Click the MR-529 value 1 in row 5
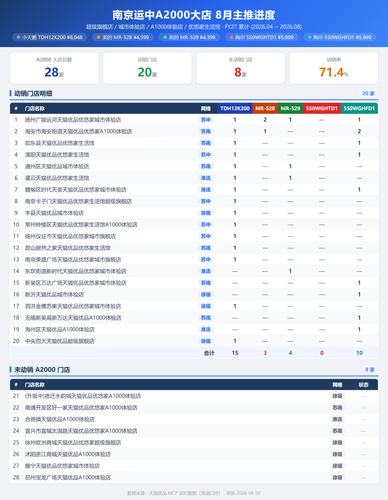 click(x=290, y=166)
